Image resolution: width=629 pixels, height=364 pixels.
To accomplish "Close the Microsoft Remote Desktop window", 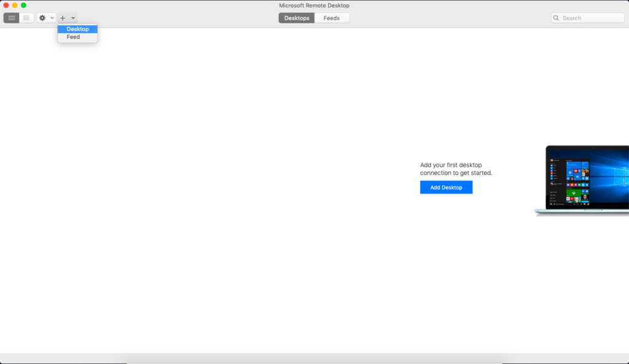I will point(6,5).
